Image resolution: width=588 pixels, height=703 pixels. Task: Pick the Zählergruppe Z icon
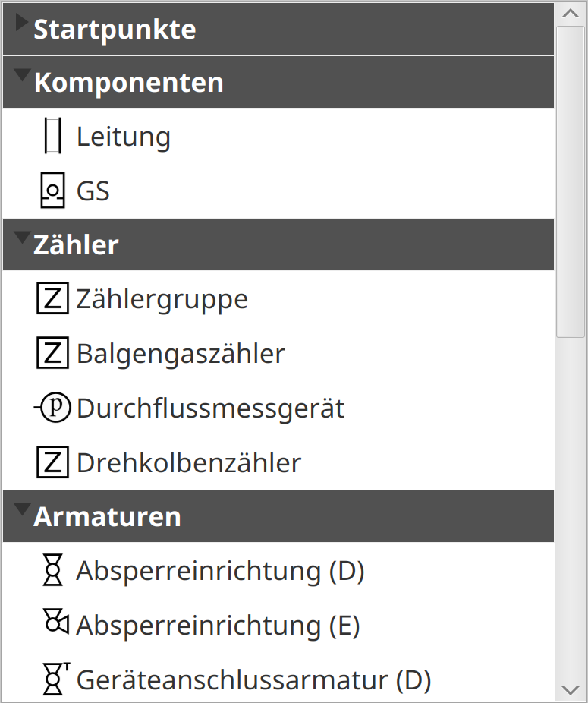click(x=52, y=298)
